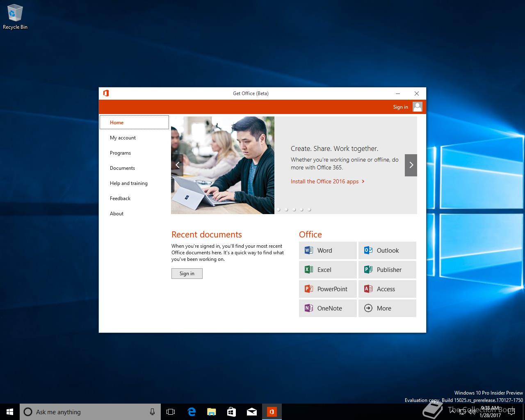This screenshot has width=525, height=420.
Task: Select the fourth banner pagination dot
Action: pyautogui.click(x=301, y=210)
